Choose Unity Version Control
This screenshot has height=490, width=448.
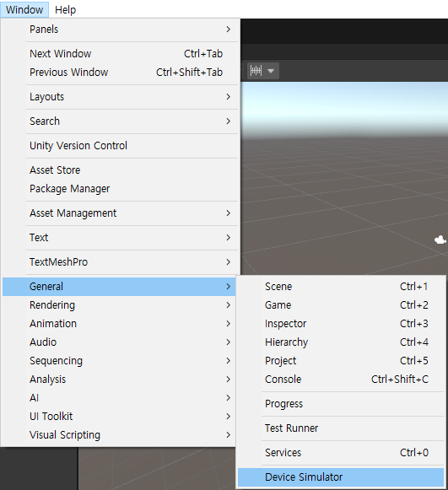pyautogui.click(x=119, y=146)
